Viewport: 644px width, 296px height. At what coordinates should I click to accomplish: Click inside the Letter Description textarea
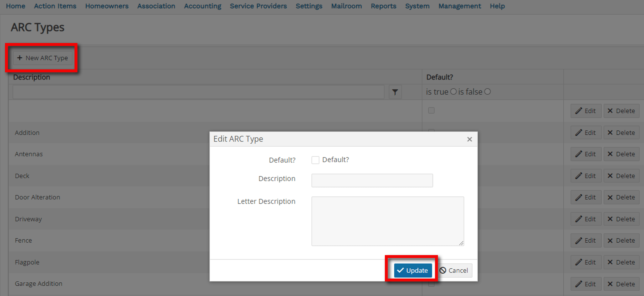[388, 221]
